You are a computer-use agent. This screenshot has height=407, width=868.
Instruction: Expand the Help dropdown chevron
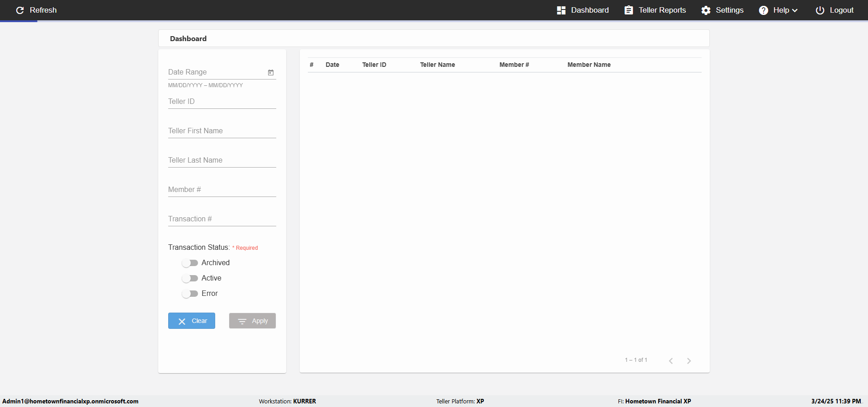[795, 10]
